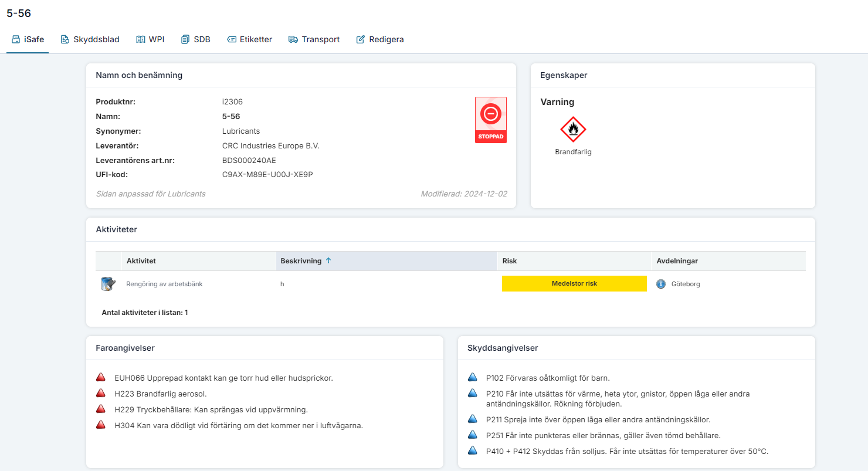
Task: Click the H304 hazard statement text
Action: [239, 425]
